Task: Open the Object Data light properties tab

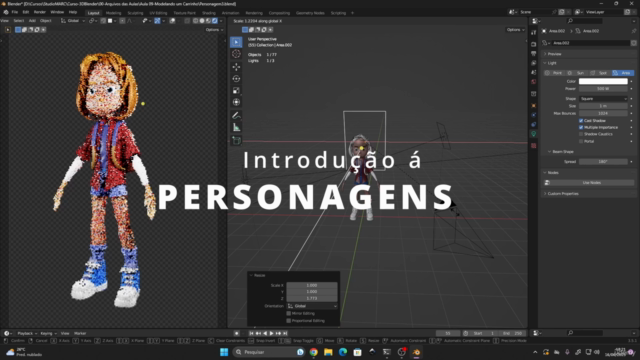Action: pyautogui.click(x=533, y=134)
